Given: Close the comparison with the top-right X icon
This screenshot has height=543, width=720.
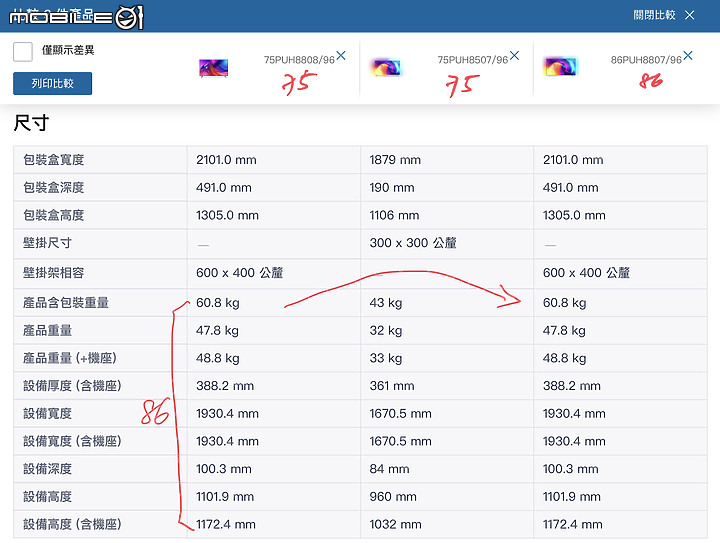Looking at the screenshot, I should 689,15.
